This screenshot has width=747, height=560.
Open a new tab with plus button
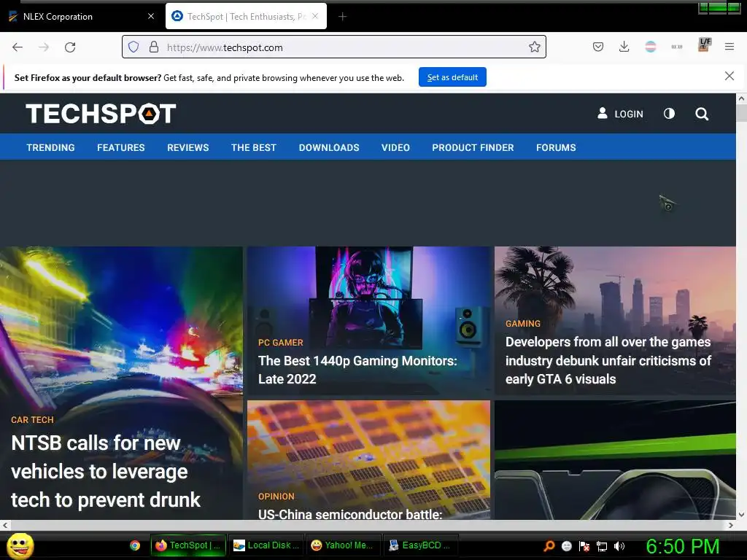pyautogui.click(x=343, y=17)
